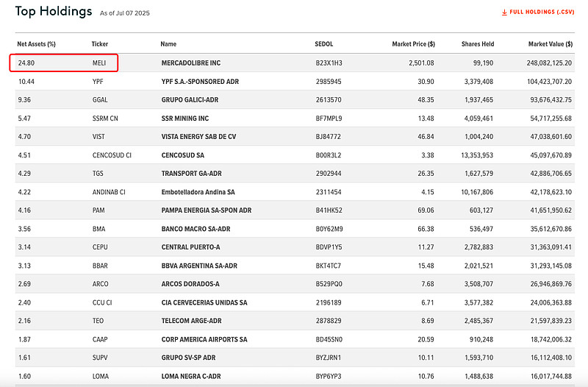The image size is (588, 387).
Task: Select the PAMPA ENERGIA SA-SPON ADR holding
Action: click(x=207, y=210)
